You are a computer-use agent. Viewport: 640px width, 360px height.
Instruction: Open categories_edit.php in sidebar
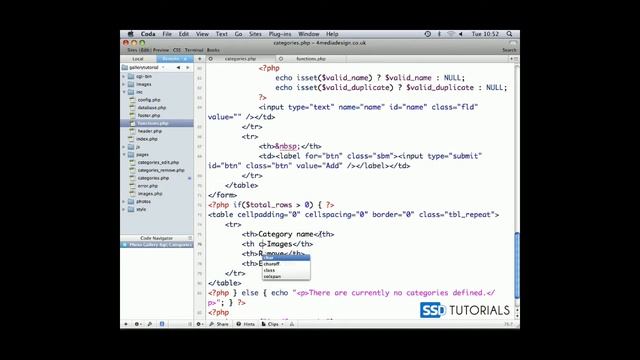(x=158, y=162)
